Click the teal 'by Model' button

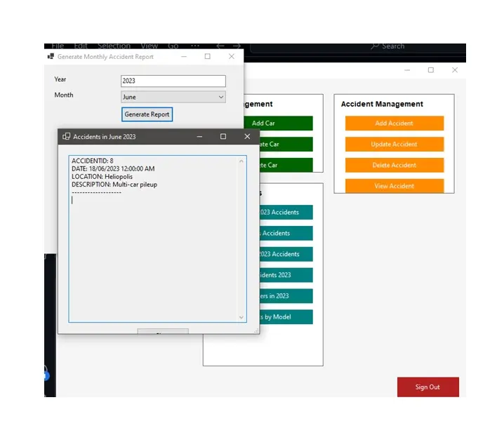286,317
